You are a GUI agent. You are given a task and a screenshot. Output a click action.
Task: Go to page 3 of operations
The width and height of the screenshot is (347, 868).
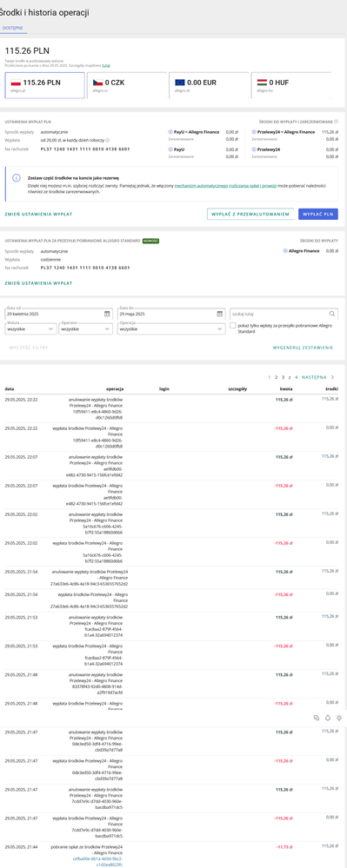click(x=283, y=377)
